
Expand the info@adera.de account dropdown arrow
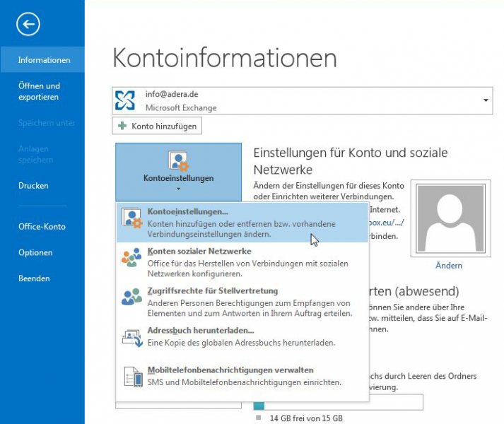coord(486,100)
